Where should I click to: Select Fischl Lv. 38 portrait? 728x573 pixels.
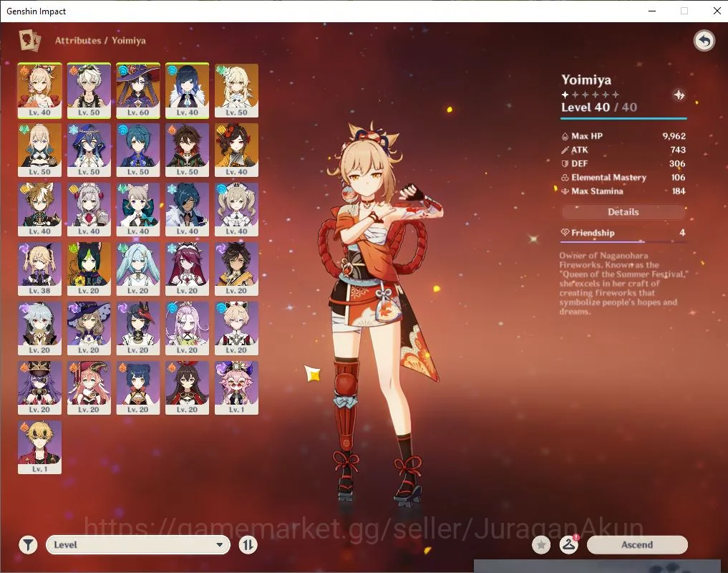point(39,269)
